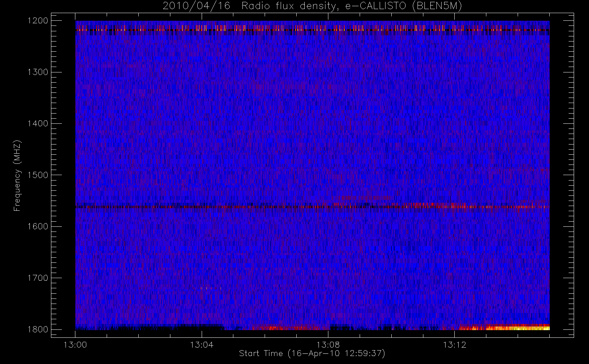Click the 13:00 time tick label
The image size is (589, 364).
(x=75, y=345)
